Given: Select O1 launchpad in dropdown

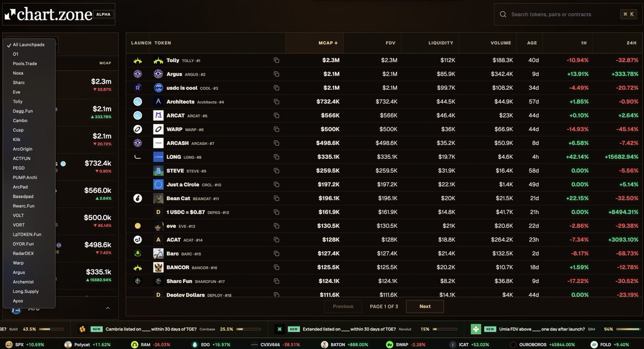Looking at the screenshot, I should pyautogui.click(x=28, y=54).
